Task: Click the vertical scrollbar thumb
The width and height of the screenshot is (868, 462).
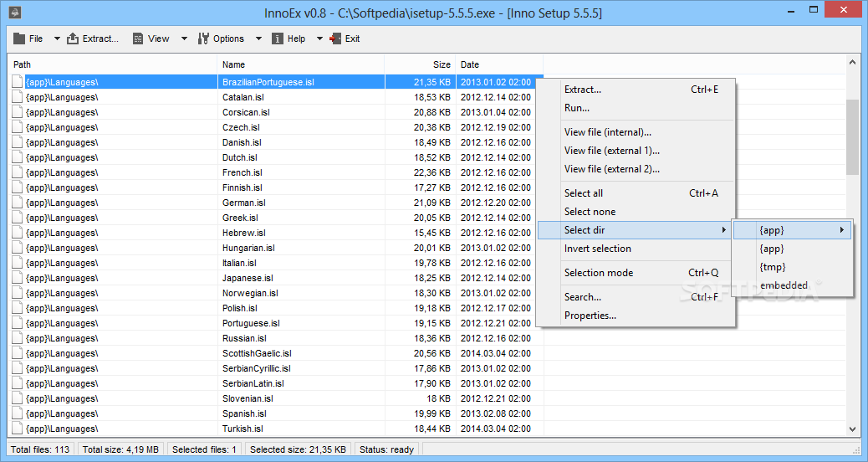Action: point(852,136)
